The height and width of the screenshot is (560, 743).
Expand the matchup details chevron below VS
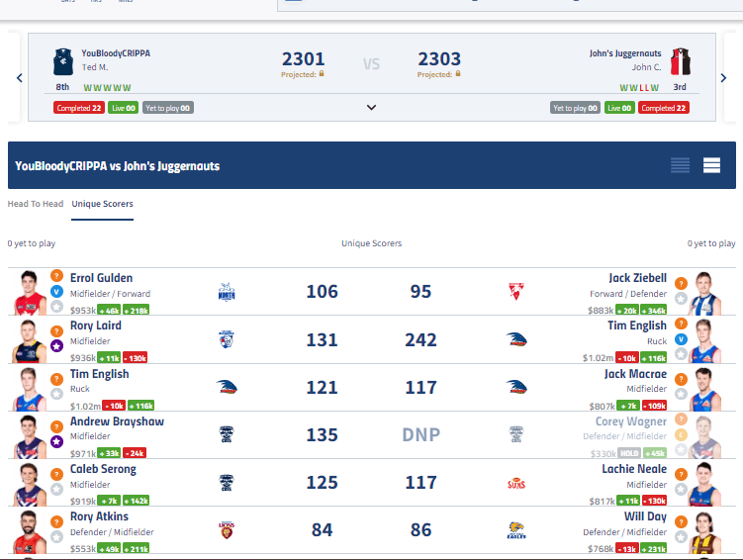[371, 107]
